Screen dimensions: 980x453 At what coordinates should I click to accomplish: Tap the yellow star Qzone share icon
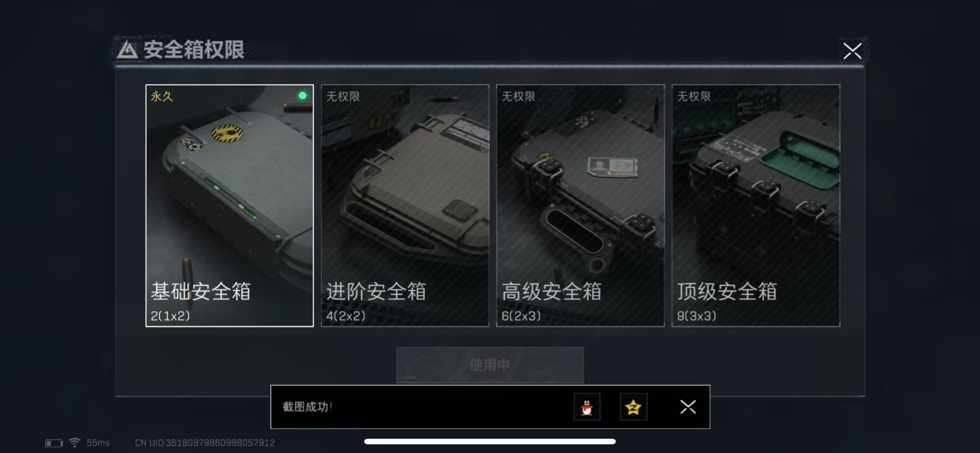(x=633, y=407)
